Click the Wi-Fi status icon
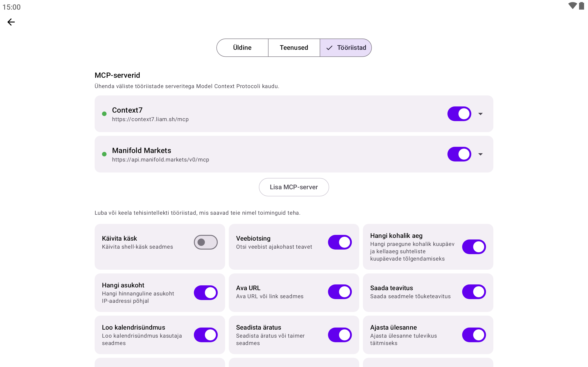The width and height of the screenshot is (588, 367). [x=572, y=6]
